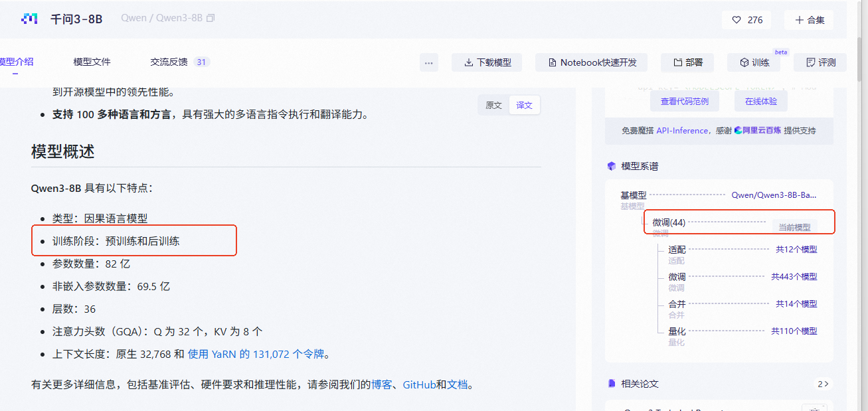Click the 适配 tree item label
868x411 pixels.
click(677, 250)
